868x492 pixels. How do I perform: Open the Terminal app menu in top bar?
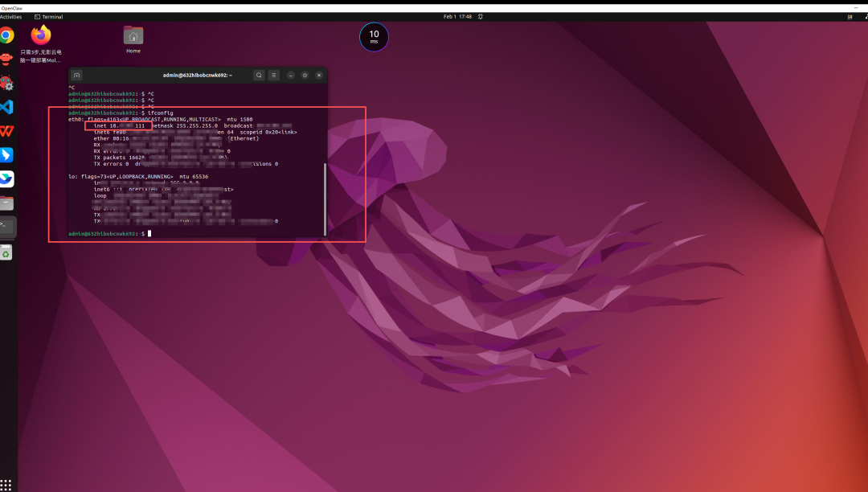(49, 16)
